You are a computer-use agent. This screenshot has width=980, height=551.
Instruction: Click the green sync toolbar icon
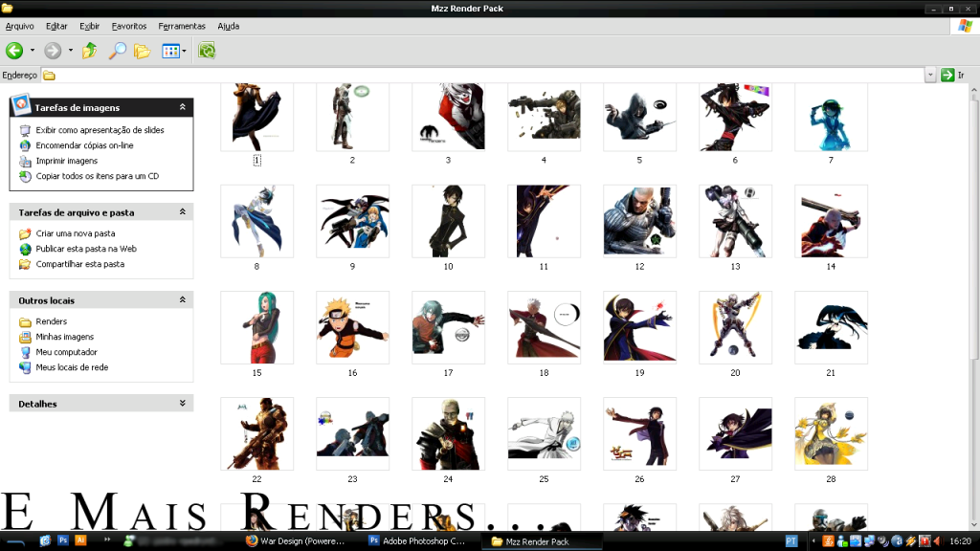click(207, 51)
